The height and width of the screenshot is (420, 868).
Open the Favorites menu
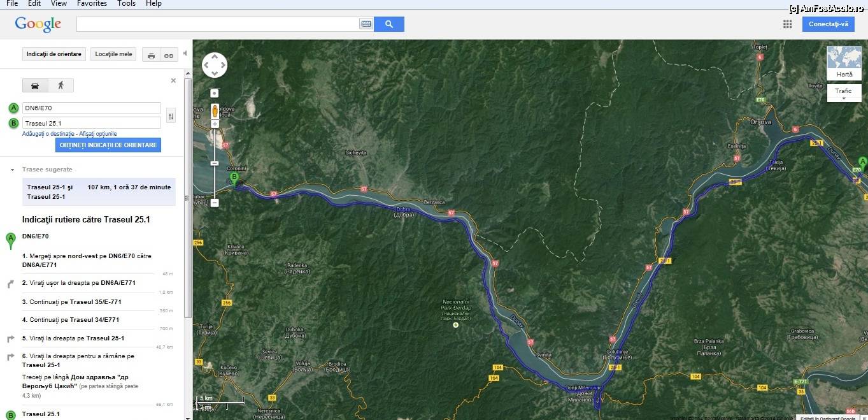click(92, 4)
